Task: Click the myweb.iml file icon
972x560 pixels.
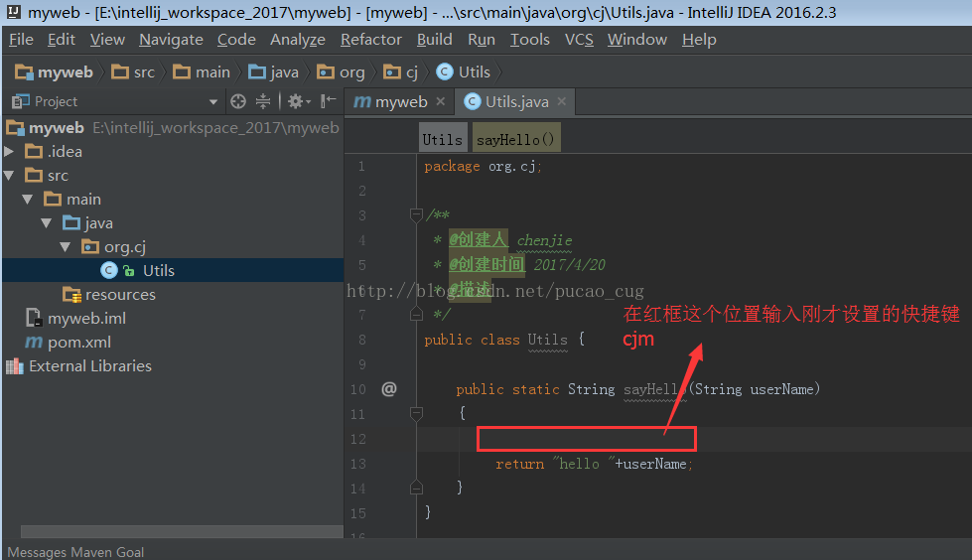Action: (x=34, y=318)
